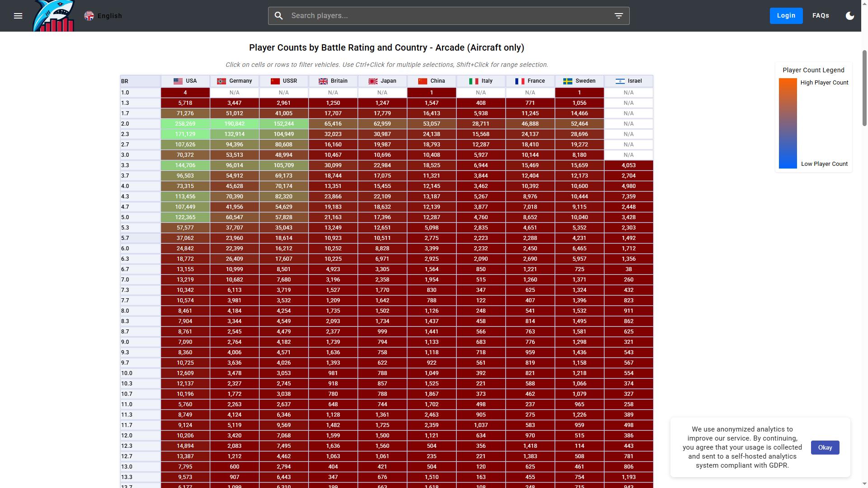The height and width of the screenshot is (488, 868).
Task: Open the search filter options icon
Action: pos(618,16)
